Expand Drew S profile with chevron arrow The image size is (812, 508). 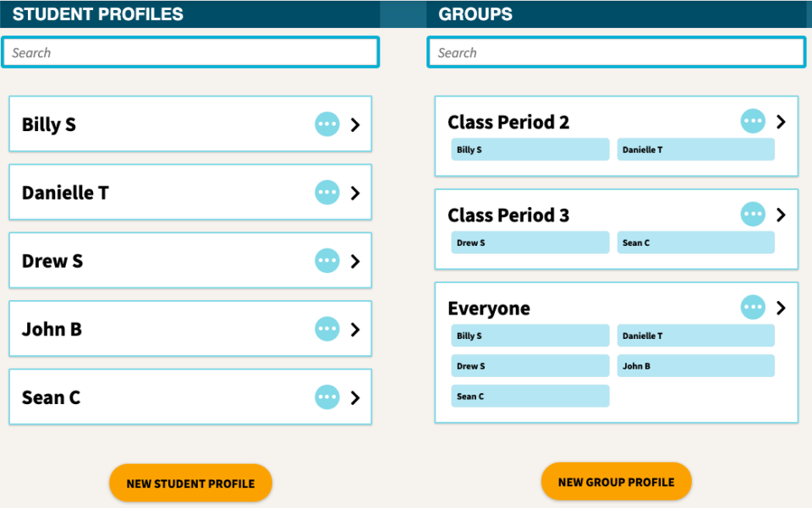pos(355,261)
